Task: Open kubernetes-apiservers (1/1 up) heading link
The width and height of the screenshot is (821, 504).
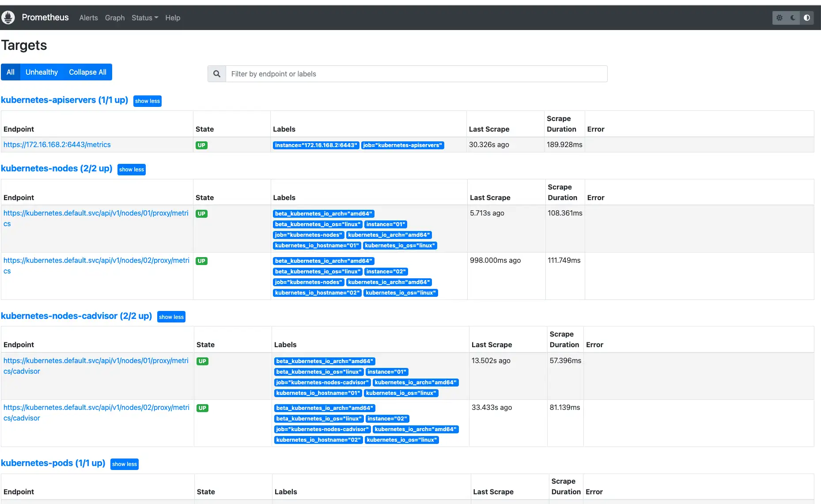Action: click(x=64, y=100)
